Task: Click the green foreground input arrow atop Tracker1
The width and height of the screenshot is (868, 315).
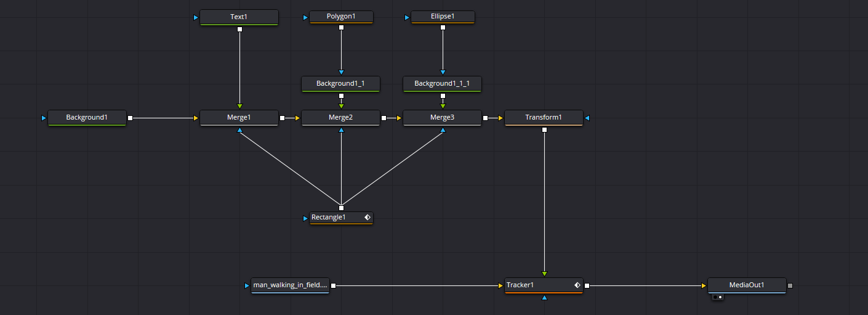Action: click(x=544, y=274)
